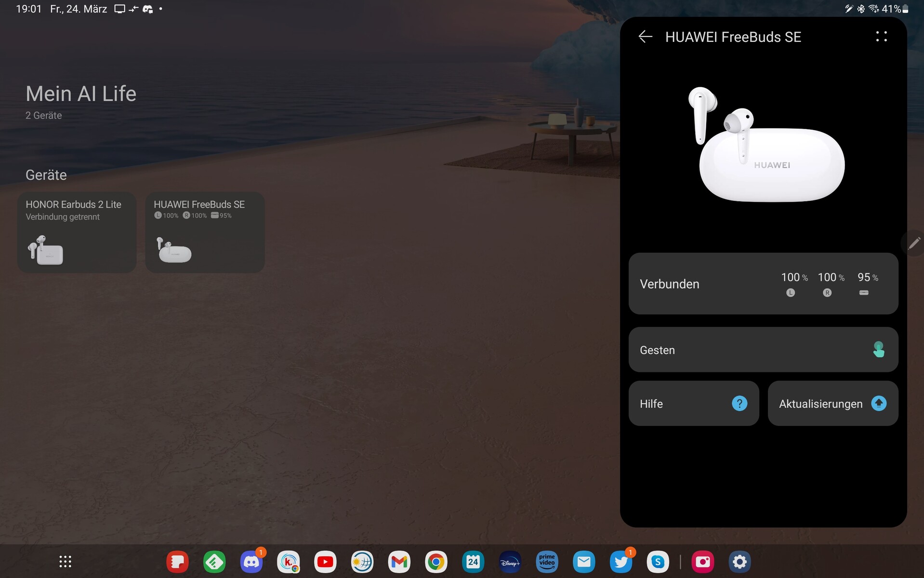
Task: Tap the left earbud 100 % battery reading
Action: tap(793, 284)
